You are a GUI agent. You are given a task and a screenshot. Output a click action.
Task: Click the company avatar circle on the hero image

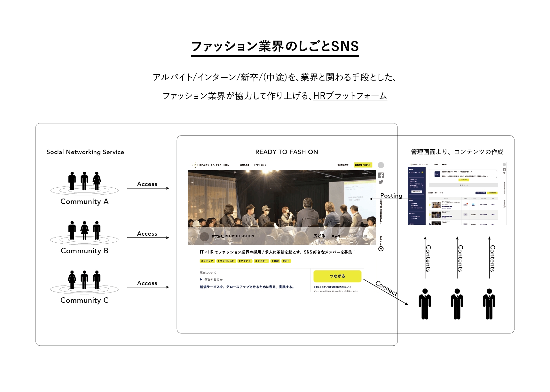(x=204, y=237)
